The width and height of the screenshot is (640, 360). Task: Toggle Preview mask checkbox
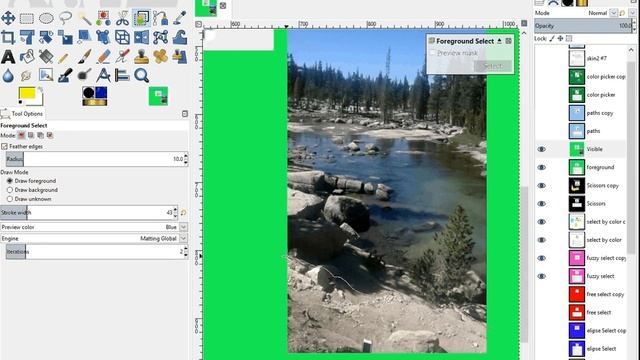point(433,53)
